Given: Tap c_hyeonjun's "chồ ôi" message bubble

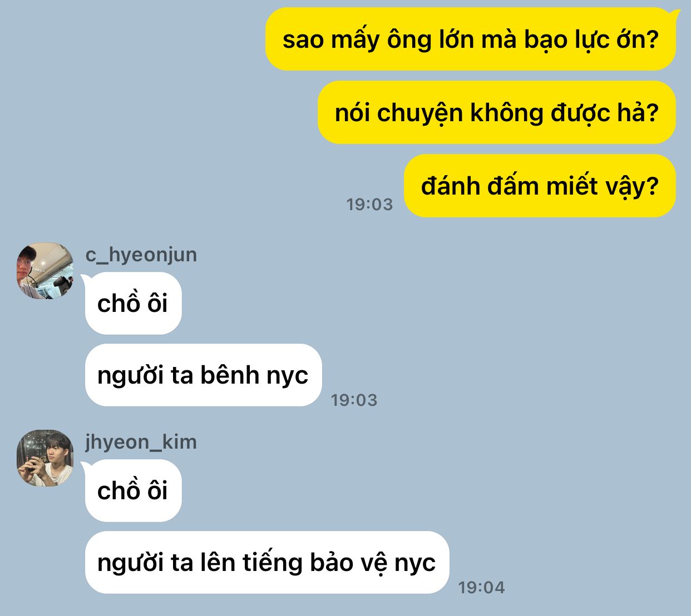Looking at the screenshot, I should [x=133, y=303].
